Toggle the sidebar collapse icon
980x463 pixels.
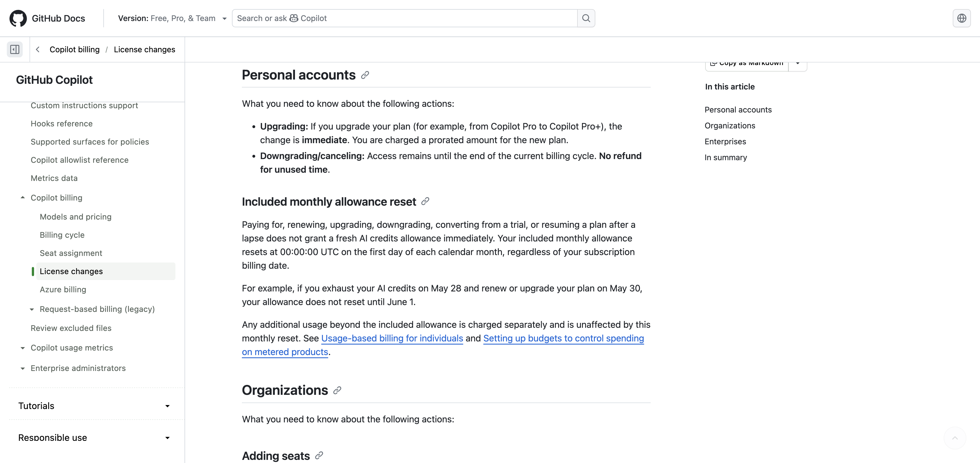click(15, 49)
